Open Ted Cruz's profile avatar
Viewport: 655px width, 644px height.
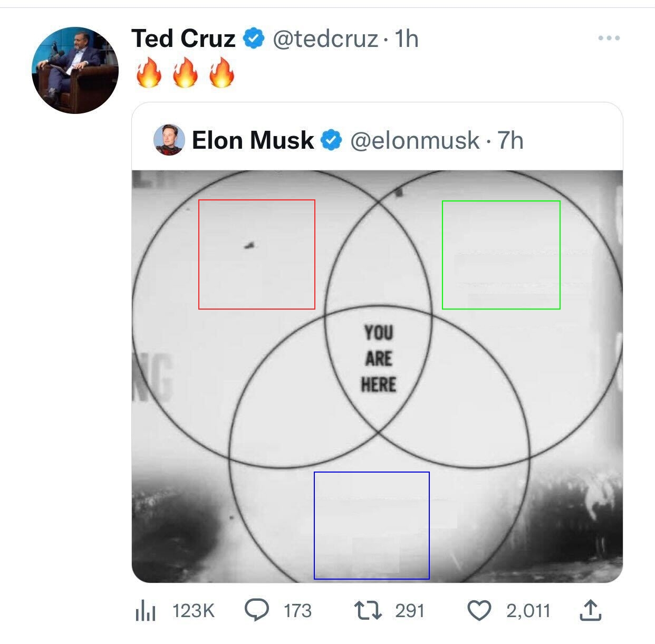coord(75,70)
